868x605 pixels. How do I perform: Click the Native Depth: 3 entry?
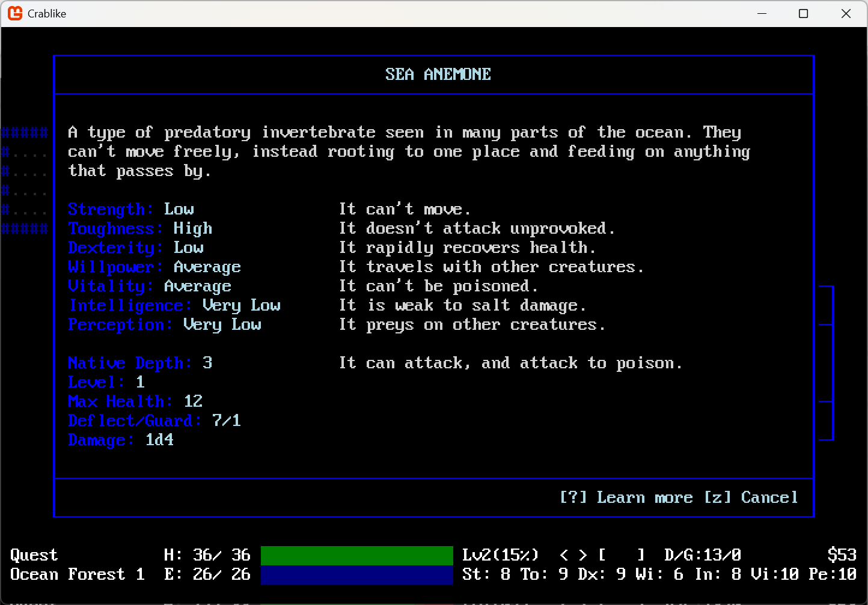pyautogui.click(x=139, y=363)
